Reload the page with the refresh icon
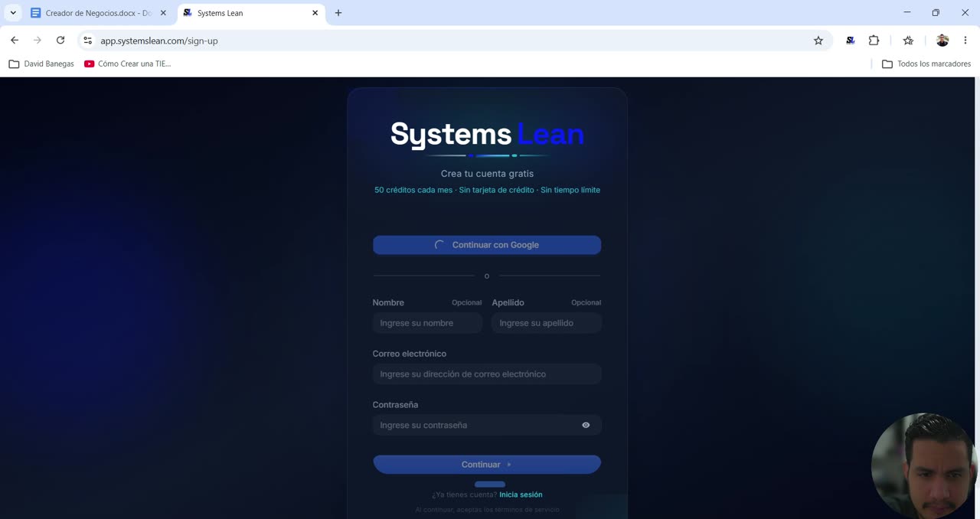This screenshot has width=980, height=519. tap(60, 41)
